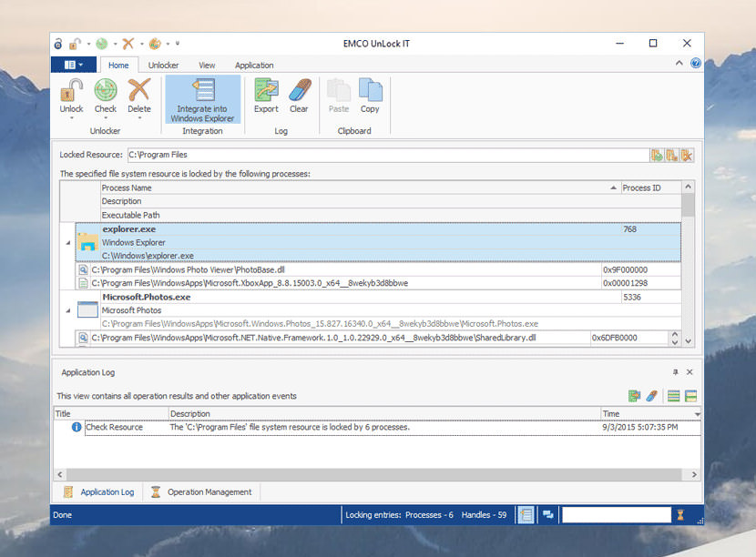Click the Clear log eraser icon
The width and height of the screenshot is (756, 557).
pyautogui.click(x=300, y=89)
